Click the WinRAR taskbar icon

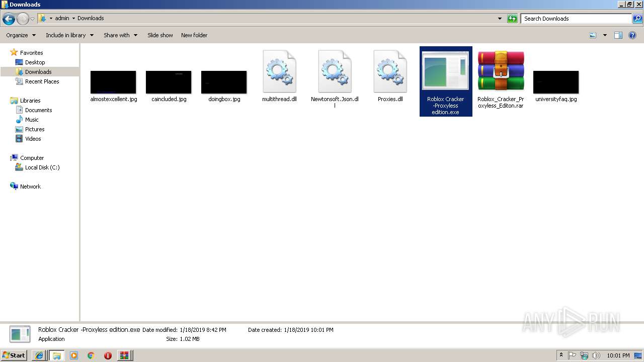[124, 355]
